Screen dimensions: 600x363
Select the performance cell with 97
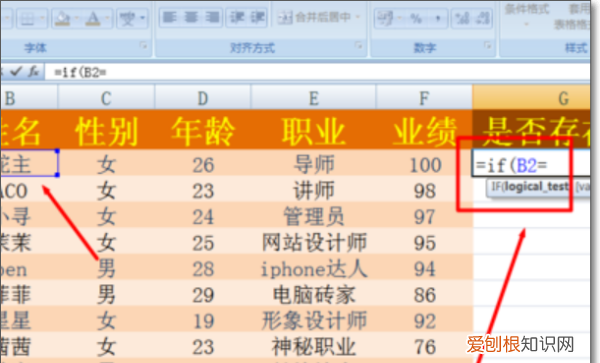[x=424, y=216]
